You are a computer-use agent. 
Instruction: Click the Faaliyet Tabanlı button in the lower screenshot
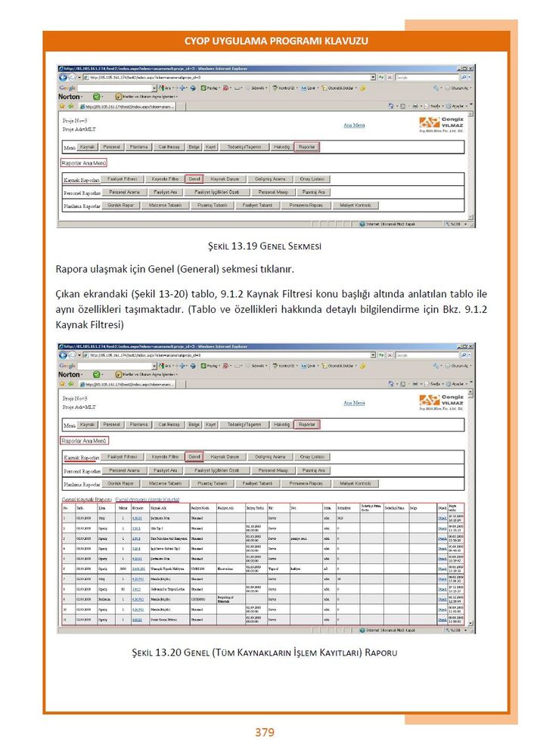pos(258,482)
